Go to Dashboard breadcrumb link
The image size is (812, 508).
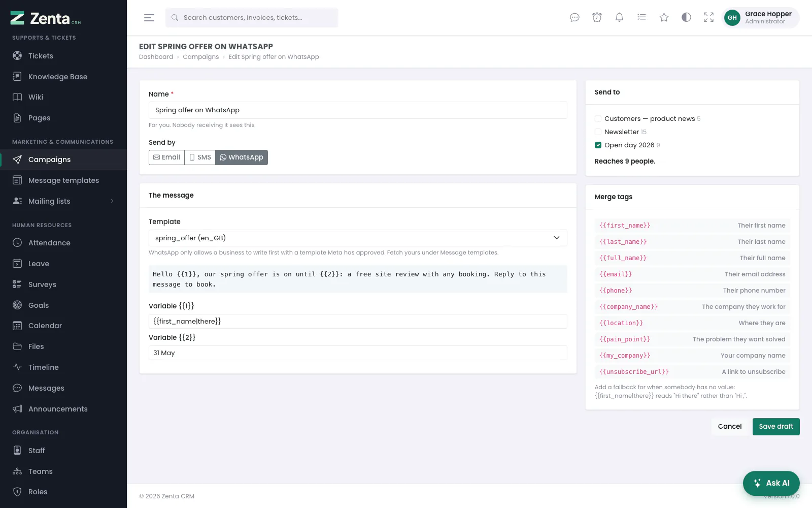[x=156, y=57]
